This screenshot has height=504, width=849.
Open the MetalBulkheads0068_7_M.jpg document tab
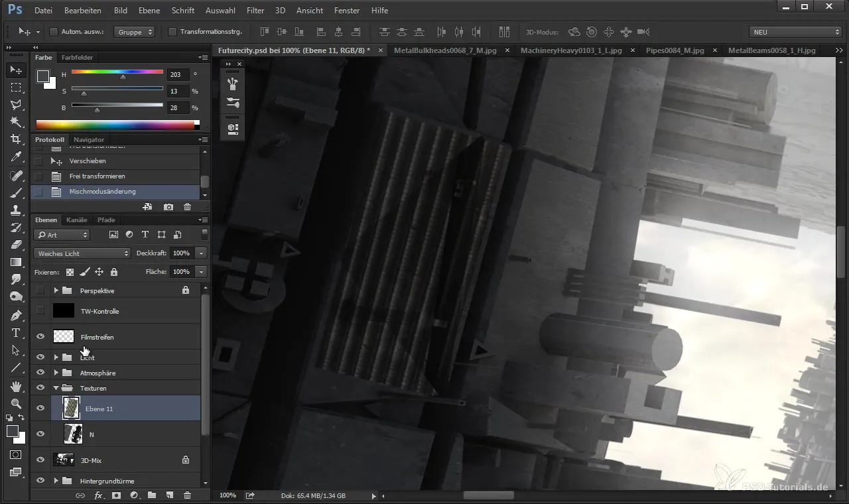(445, 50)
